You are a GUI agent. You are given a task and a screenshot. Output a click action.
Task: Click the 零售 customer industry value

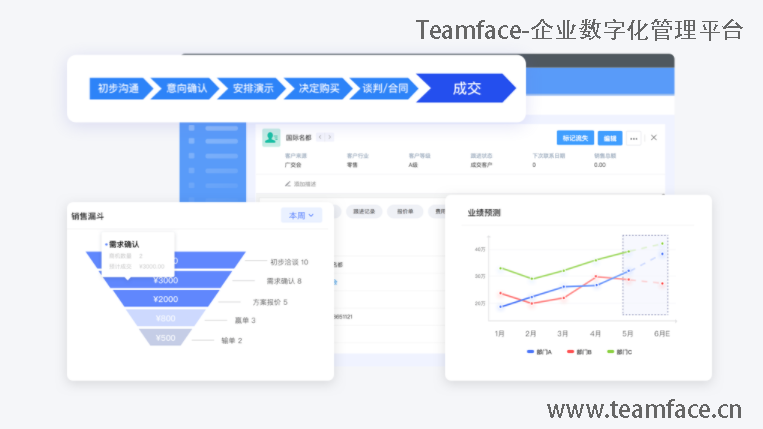[352, 165]
